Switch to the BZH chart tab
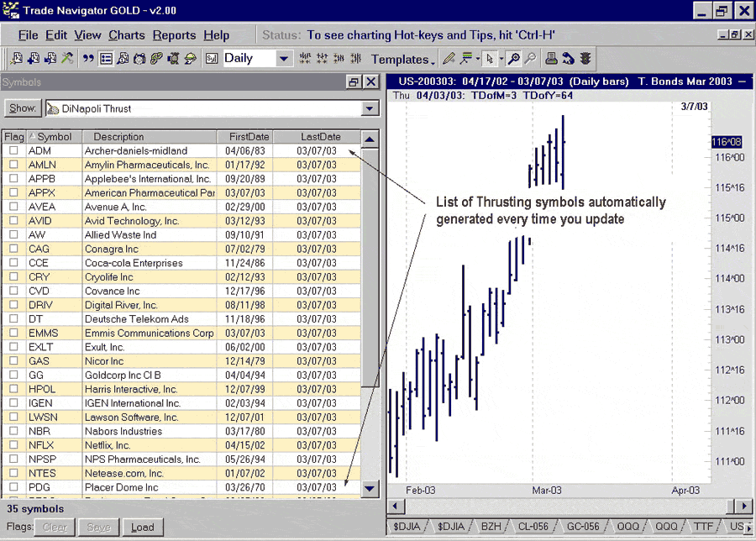This screenshot has height=541, width=756. pos(491,527)
